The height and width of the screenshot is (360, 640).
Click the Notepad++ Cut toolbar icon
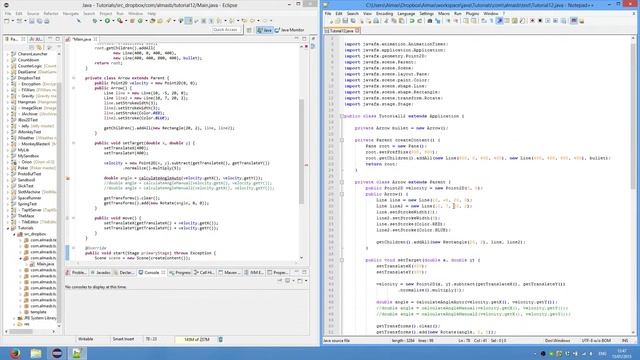pos(386,21)
